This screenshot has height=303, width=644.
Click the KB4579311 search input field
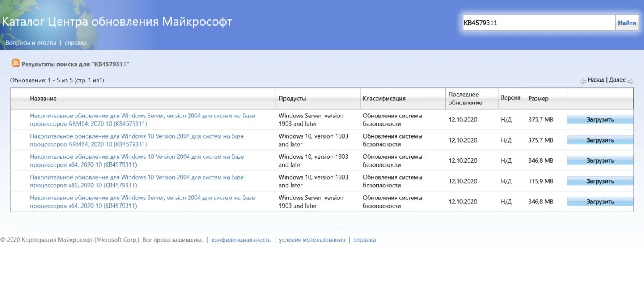pos(539,23)
